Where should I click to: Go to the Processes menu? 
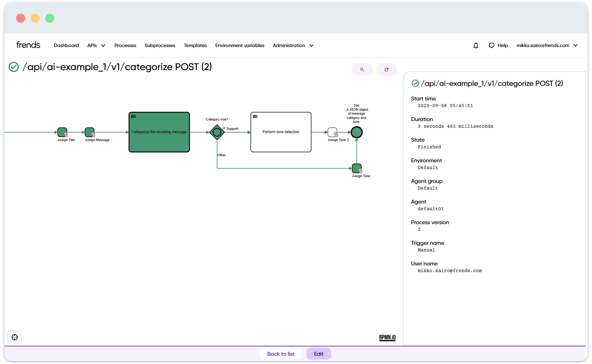pyautogui.click(x=125, y=45)
